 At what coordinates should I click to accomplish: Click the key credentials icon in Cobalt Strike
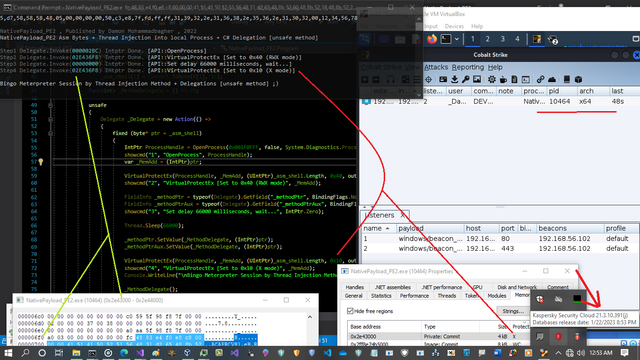pos(466,80)
